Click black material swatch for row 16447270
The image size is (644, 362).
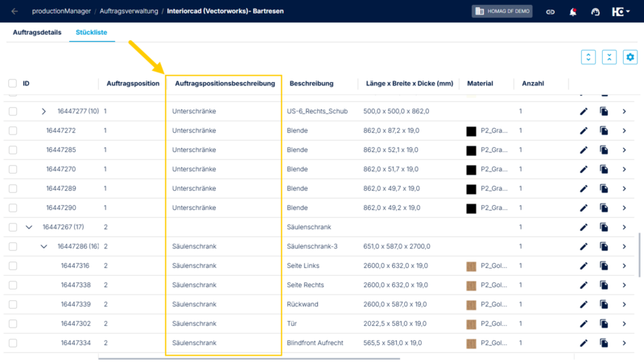click(471, 169)
